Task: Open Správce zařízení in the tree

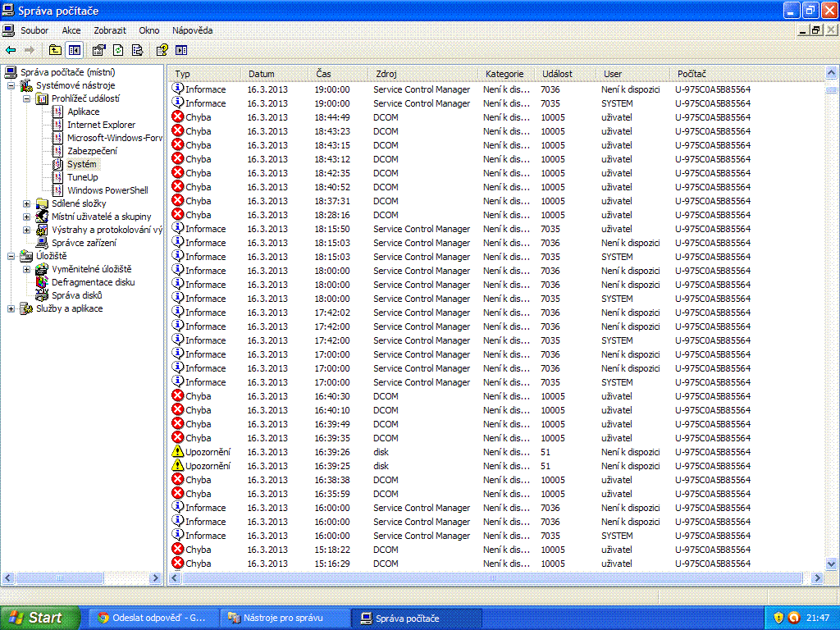Action: click(x=84, y=243)
